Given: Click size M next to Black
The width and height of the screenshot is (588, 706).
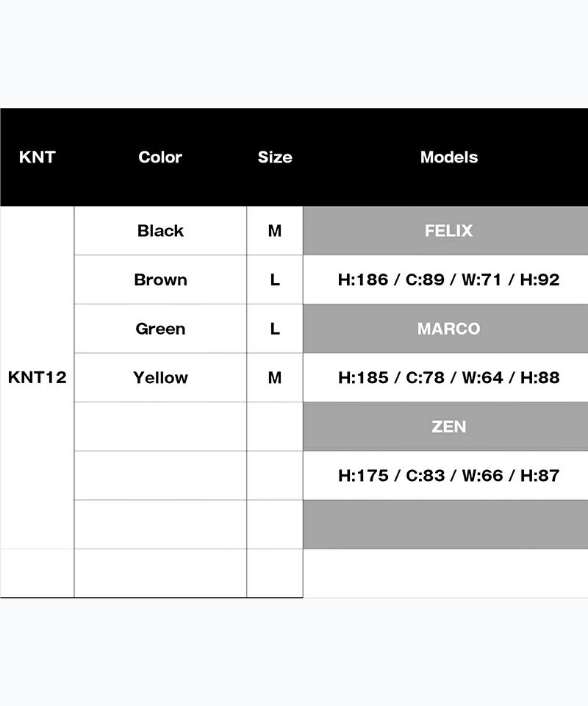Looking at the screenshot, I should click(x=275, y=230).
